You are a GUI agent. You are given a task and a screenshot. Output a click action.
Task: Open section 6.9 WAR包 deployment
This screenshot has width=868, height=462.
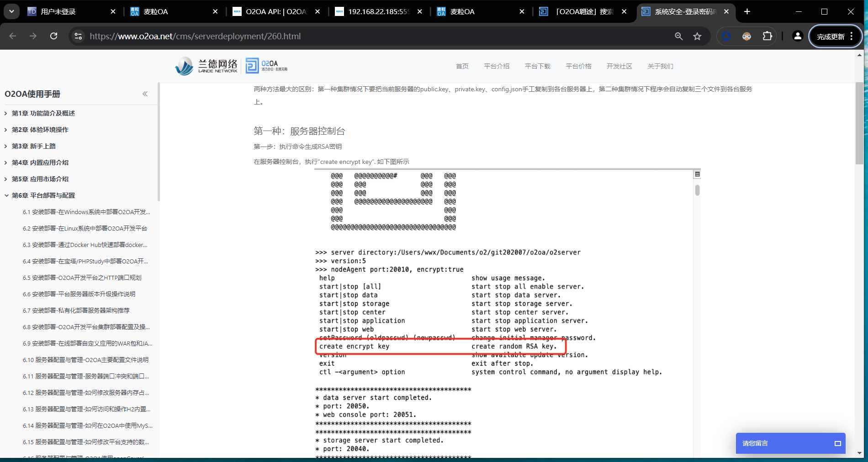pyautogui.click(x=88, y=343)
